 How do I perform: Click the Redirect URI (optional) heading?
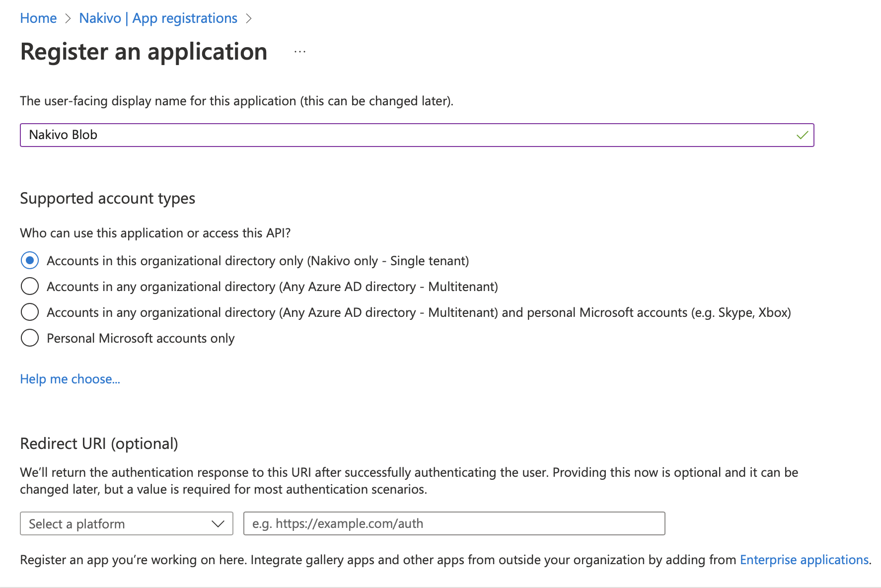[99, 443]
